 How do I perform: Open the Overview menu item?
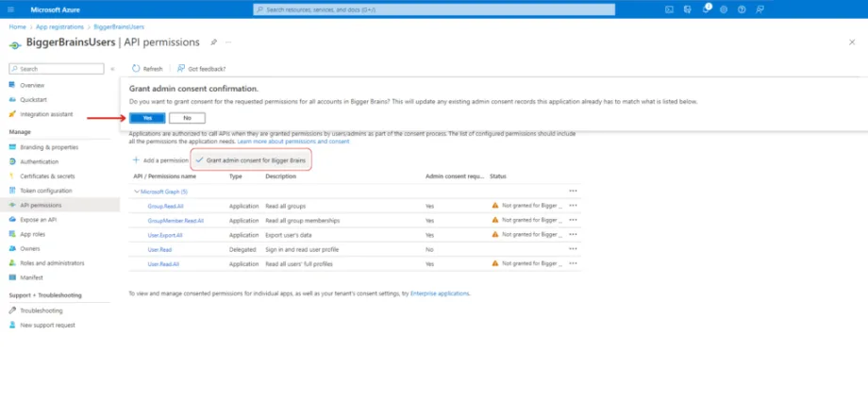(x=32, y=85)
